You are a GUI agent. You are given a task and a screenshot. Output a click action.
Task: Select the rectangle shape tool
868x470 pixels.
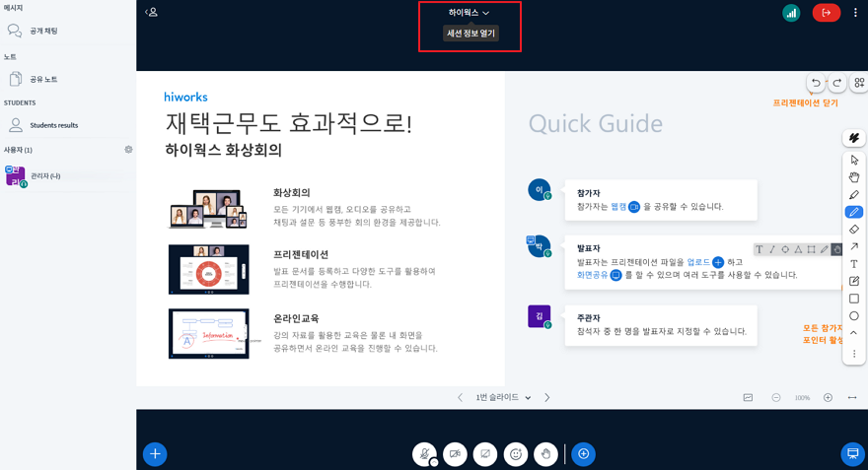[854, 299]
